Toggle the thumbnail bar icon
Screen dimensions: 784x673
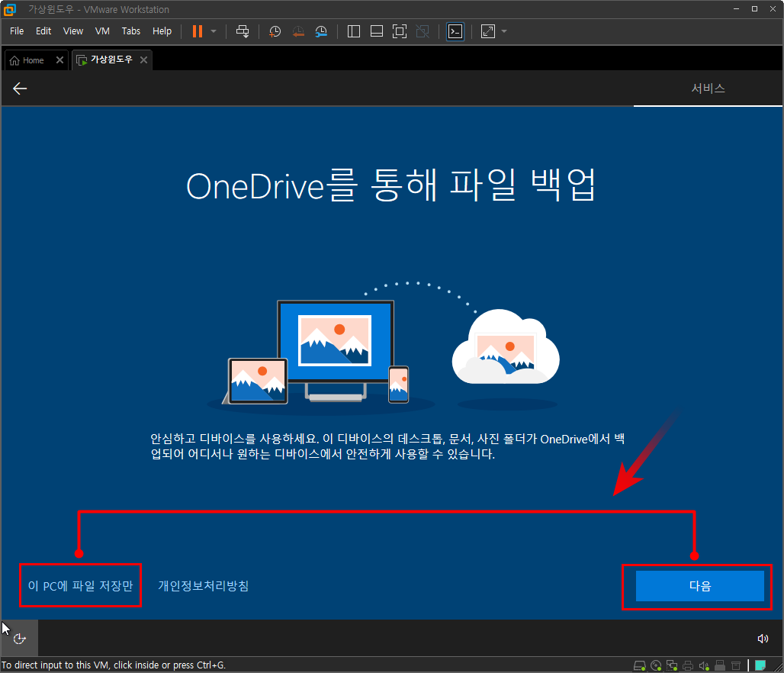click(x=377, y=31)
